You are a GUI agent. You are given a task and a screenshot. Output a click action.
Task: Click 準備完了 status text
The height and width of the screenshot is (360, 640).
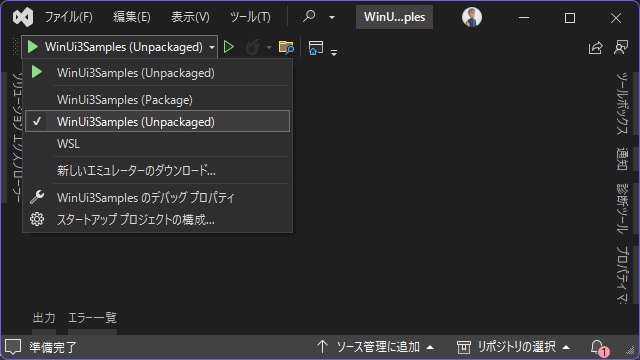[53, 347]
